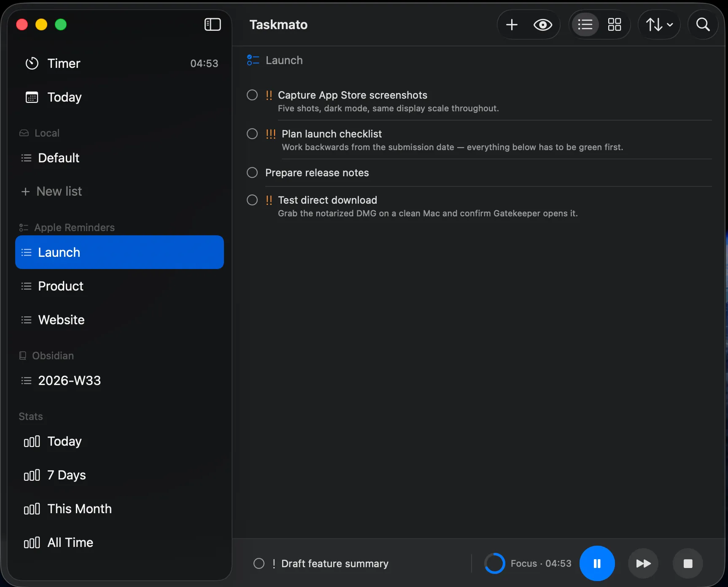Click bar chart icon next to Stats Today

32,442
